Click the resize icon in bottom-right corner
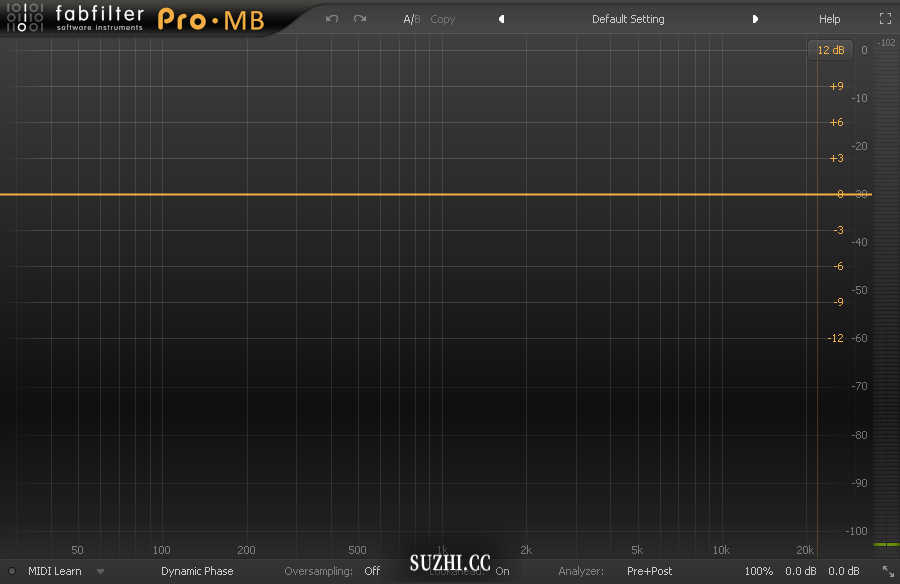The width and height of the screenshot is (900, 584). [x=888, y=571]
